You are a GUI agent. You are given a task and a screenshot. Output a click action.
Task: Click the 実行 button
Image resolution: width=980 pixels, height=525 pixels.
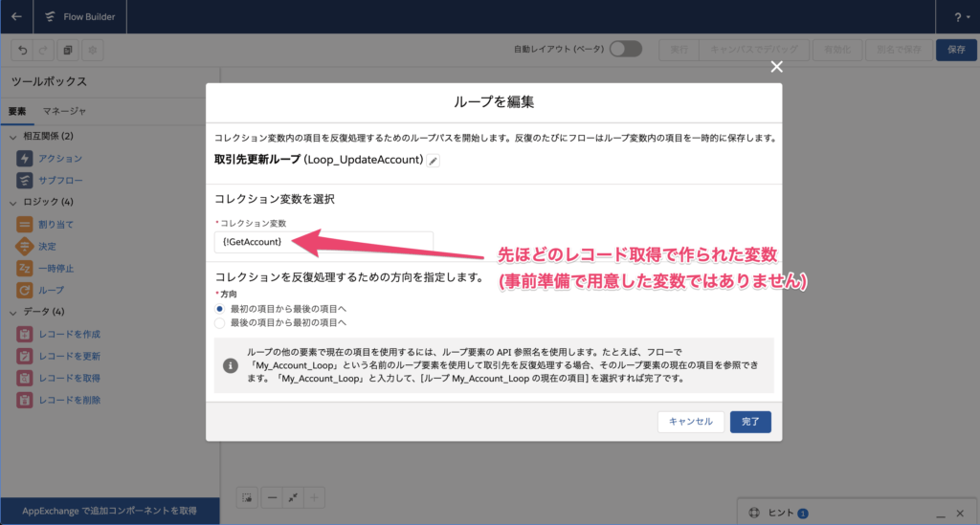(x=679, y=50)
